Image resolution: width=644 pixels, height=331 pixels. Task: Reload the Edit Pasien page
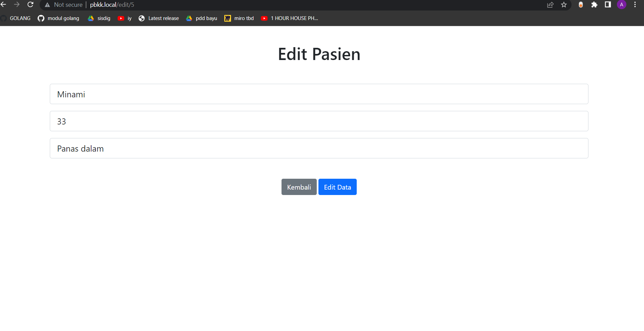click(30, 5)
